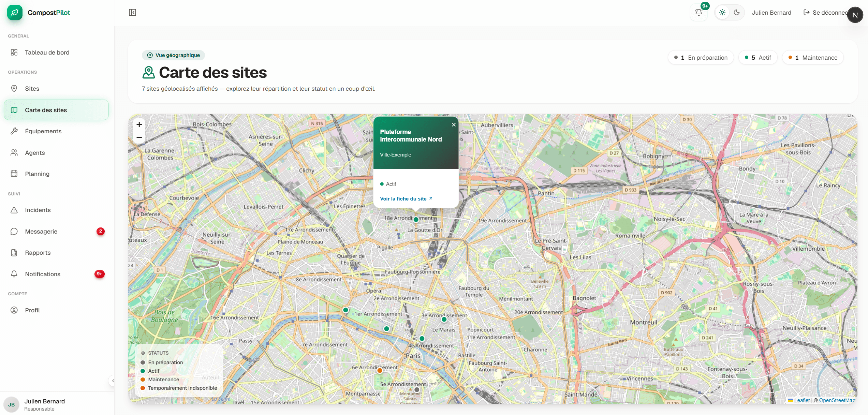Click green marker near 1er Arrondissement west
This screenshot has height=415, width=868.
[x=345, y=310]
